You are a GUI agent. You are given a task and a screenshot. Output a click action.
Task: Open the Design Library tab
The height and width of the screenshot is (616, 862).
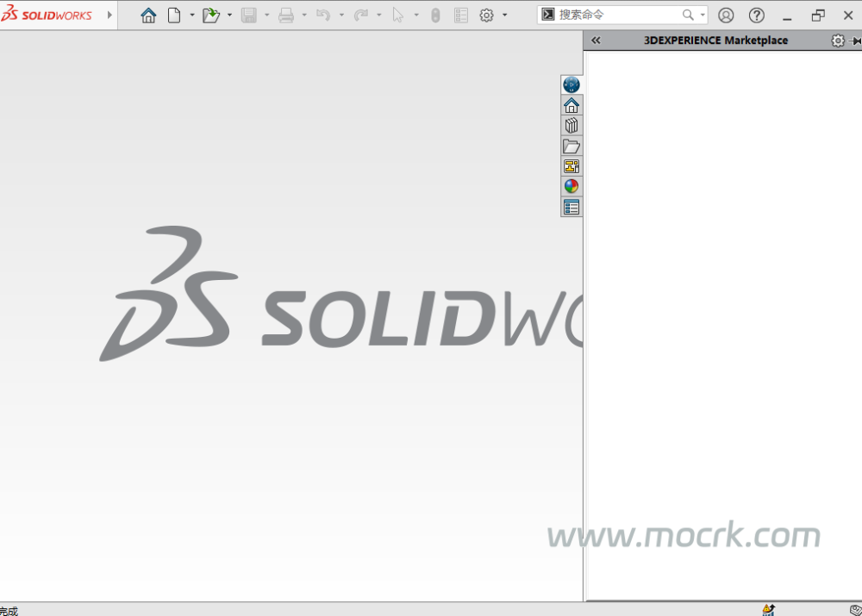click(x=571, y=126)
